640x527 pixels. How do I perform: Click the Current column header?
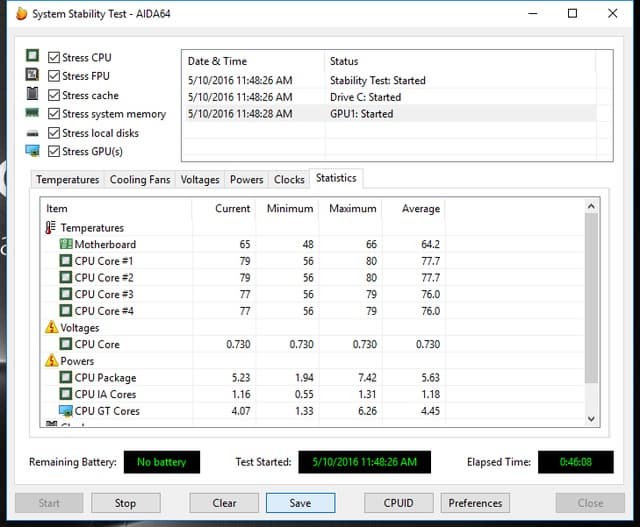click(x=224, y=209)
